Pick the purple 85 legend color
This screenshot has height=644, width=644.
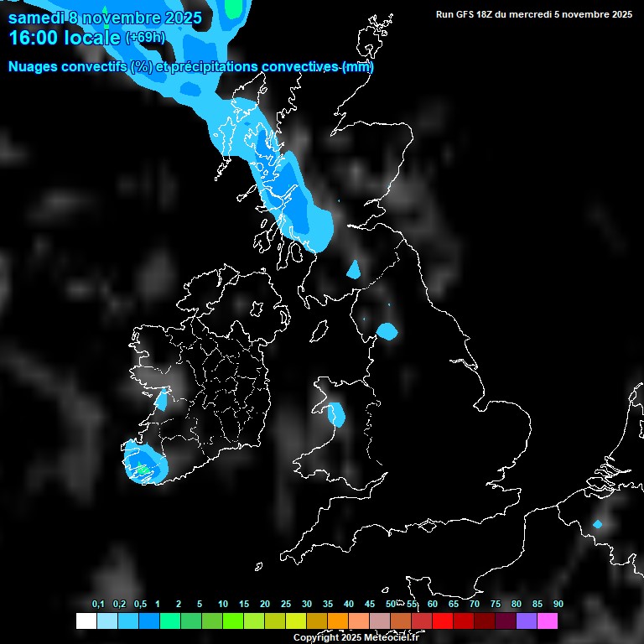click(x=526, y=621)
